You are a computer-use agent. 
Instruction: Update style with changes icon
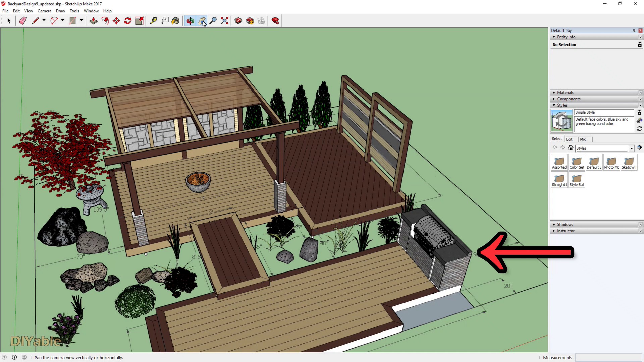click(639, 129)
